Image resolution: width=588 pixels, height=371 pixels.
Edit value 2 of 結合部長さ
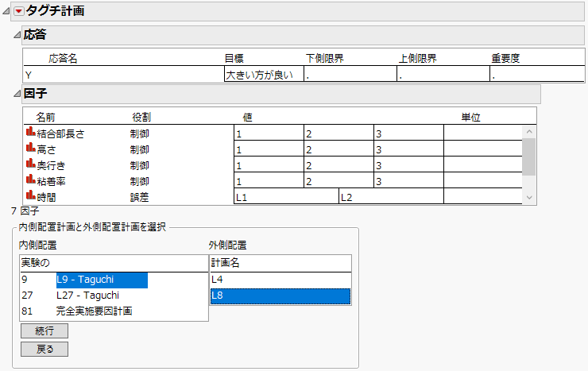pyautogui.click(x=338, y=133)
